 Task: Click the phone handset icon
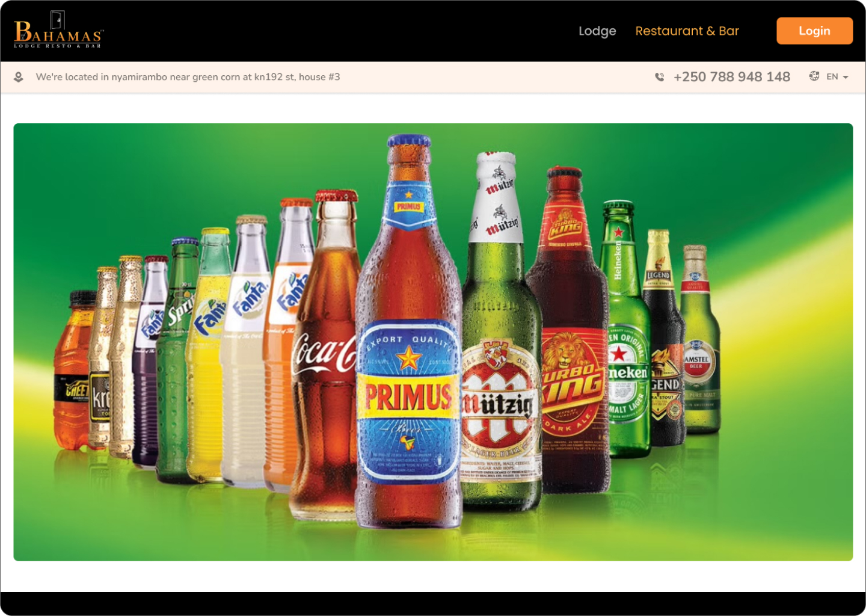[x=660, y=77]
